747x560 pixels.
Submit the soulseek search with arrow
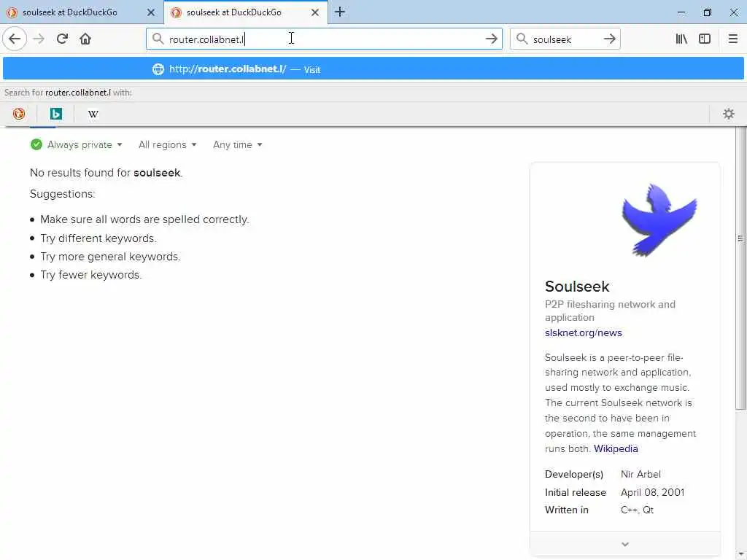(609, 39)
